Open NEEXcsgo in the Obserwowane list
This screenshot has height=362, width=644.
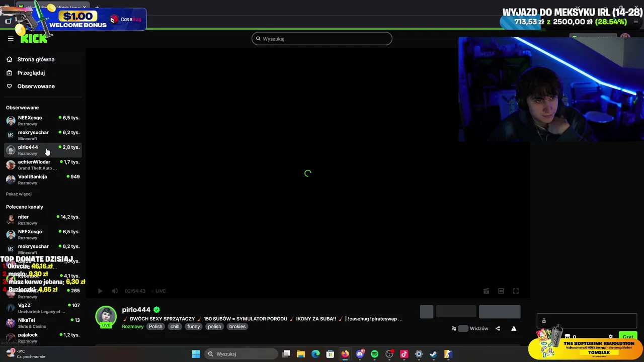pyautogui.click(x=43, y=121)
